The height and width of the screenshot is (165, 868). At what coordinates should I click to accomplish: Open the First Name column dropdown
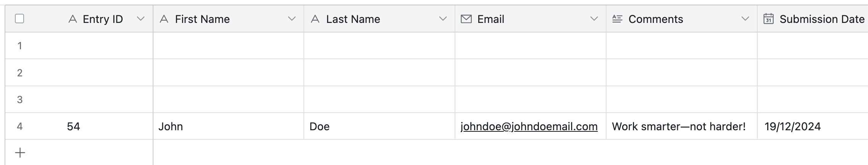292,19
